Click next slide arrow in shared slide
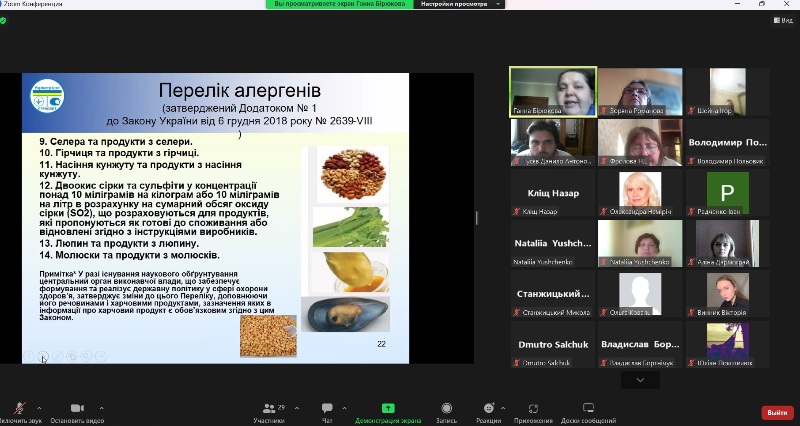This screenshot has height=426, width=800. coord(43,356)
